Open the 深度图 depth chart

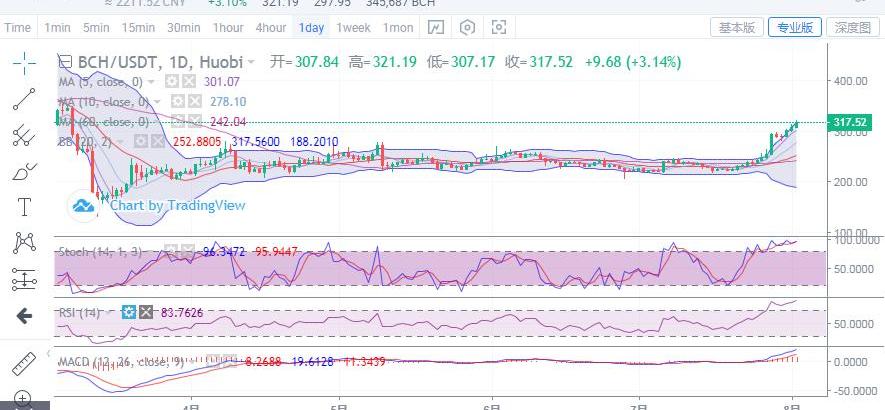click(852, 27)
